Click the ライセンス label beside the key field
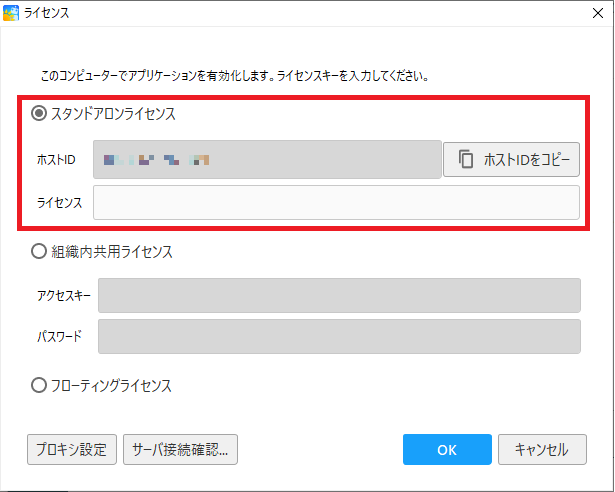The image size is (615, 492). click(60, 202)
